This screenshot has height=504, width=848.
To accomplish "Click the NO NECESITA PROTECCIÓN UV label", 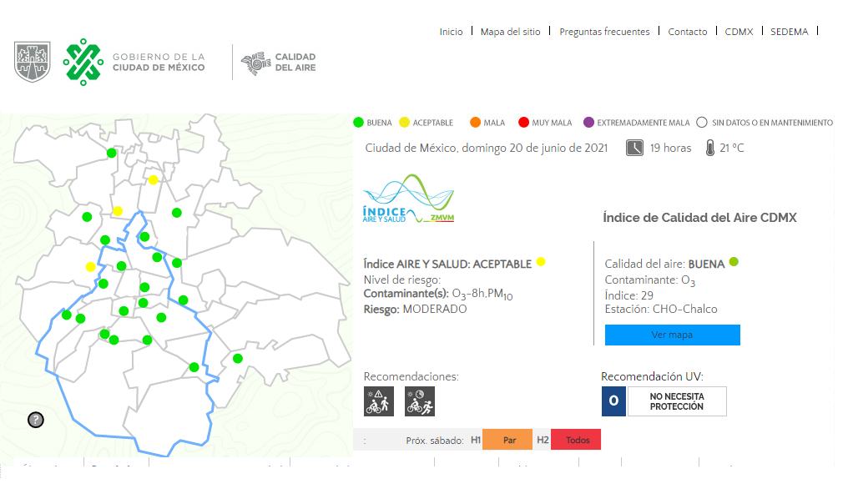I will click(677, 401).
